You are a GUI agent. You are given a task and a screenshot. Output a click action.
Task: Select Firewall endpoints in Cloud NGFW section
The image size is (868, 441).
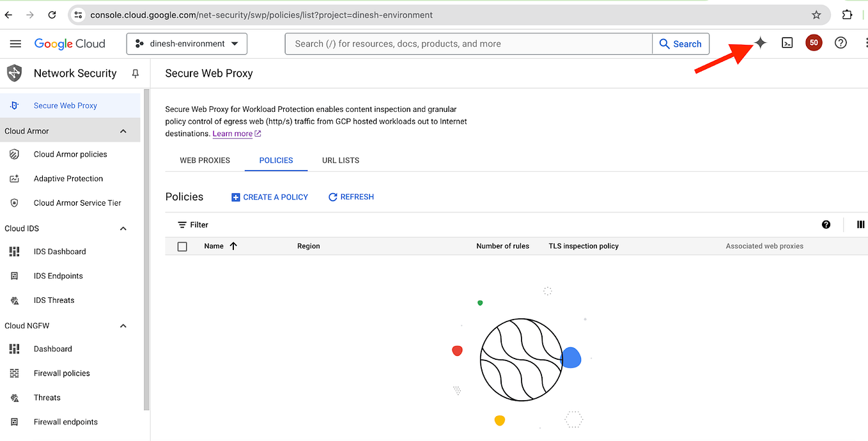coord(65,421)
